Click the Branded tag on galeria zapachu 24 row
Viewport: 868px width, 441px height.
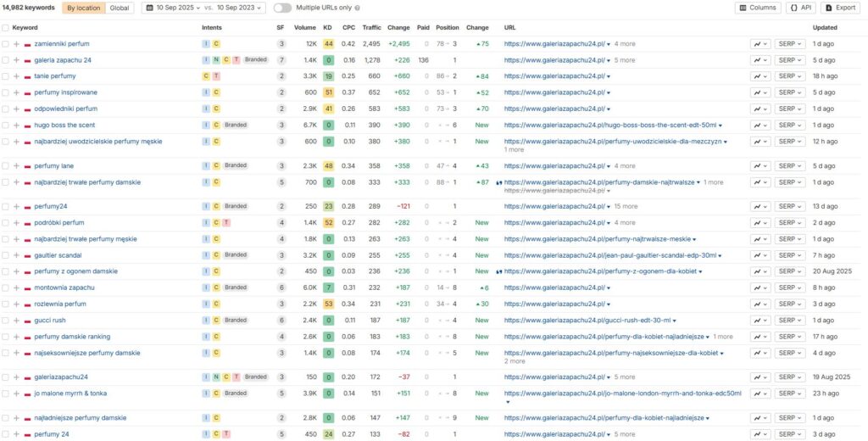[256, 60]
